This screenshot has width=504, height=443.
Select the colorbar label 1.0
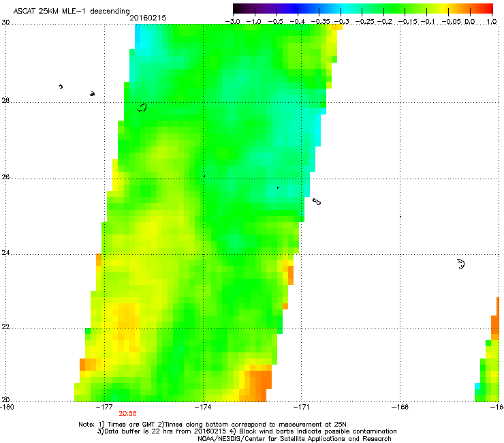(x=492, y=22)
